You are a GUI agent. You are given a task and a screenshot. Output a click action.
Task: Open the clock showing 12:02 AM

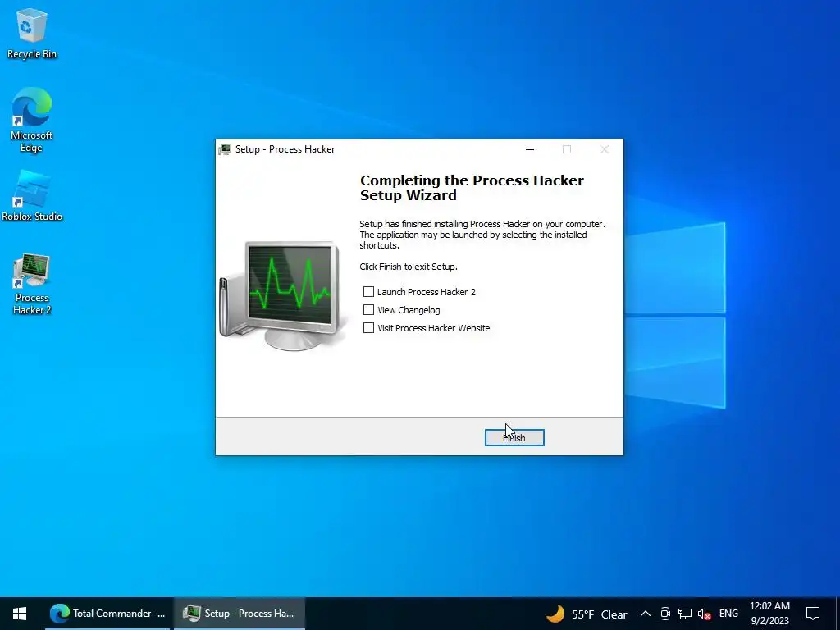[769, 614]
